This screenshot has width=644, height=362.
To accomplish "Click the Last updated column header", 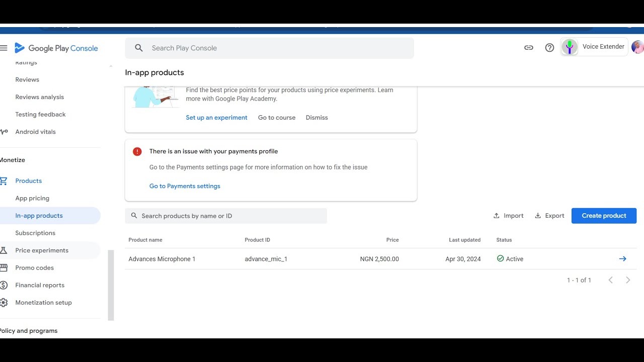I will click(x=464, y=240).
